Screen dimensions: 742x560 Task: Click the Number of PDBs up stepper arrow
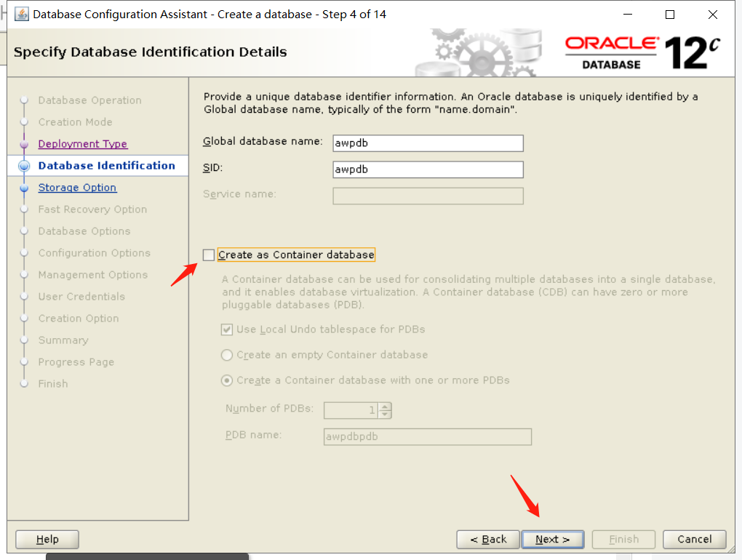click(x=385, y=406)
